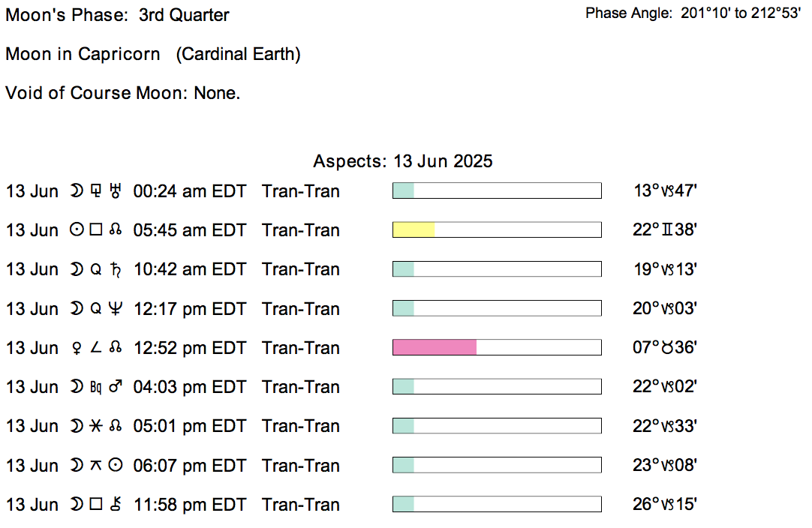Click the Phase Angle reading at top right
This screenshot has height=528, width=812.
pyautogui.click(x=693, y=13)
